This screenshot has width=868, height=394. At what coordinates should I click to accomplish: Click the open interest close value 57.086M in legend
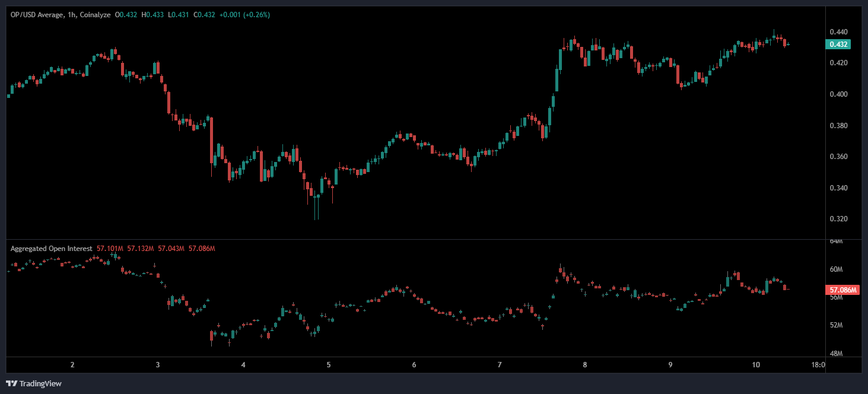201,249
